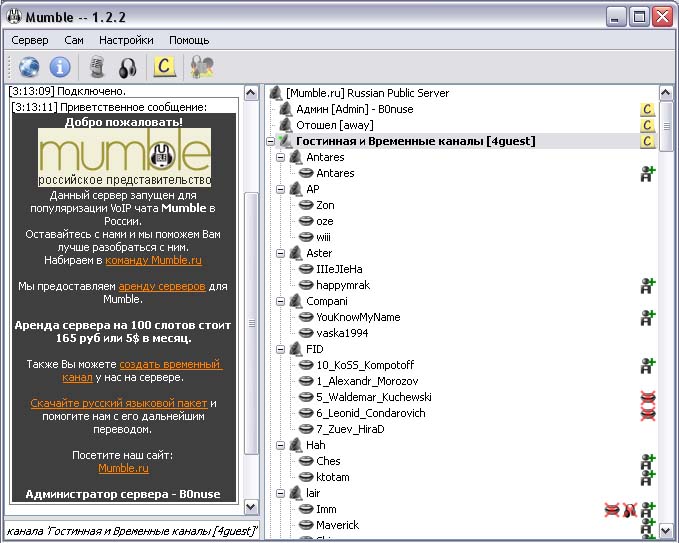Collapse the FID channel
The height and width of the screenshot is (543, 679).
(x=283, y=349)
